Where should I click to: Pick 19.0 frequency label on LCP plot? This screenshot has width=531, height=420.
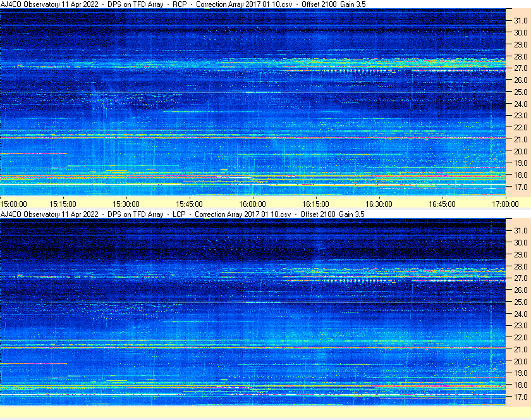click(x=521, y=373)
